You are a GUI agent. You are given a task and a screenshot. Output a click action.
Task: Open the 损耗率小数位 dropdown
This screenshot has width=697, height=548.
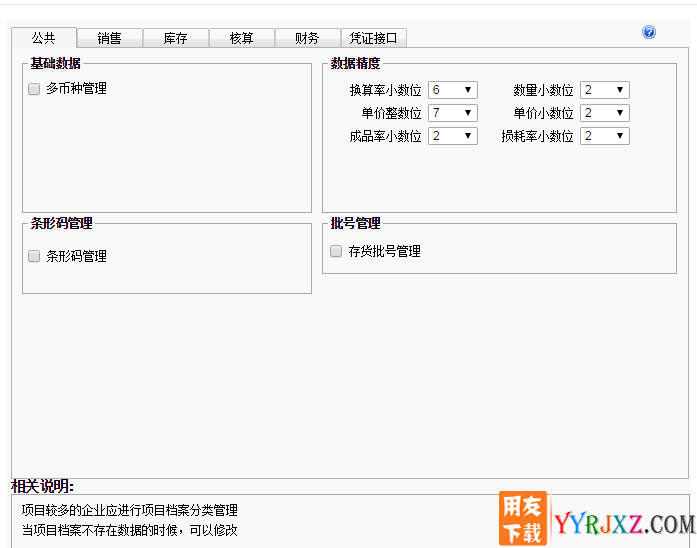(605, 136)
